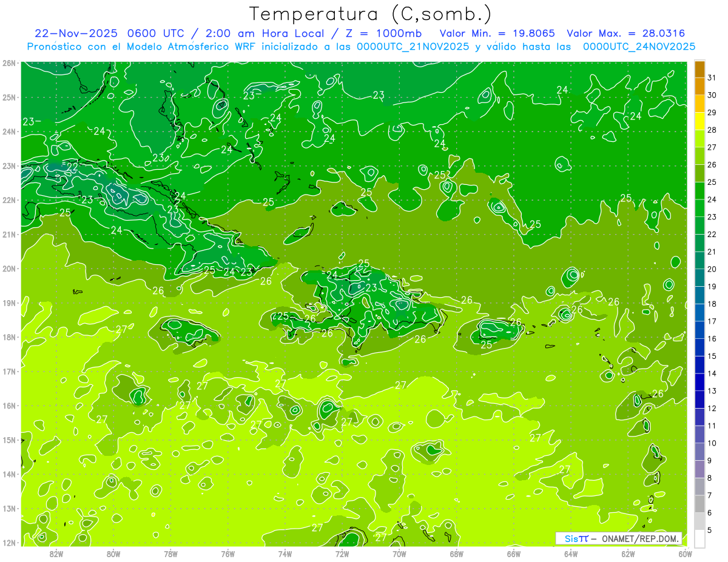Click the 13N latitude axis label
This screenshot has width=728, height=562.
pyautogui.click(x=9, y=508)
